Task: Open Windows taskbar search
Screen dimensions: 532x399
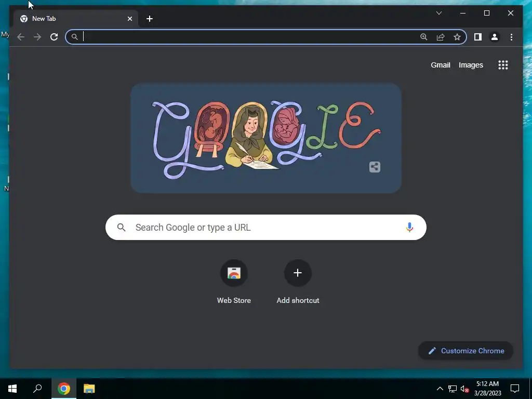Action: (x=37, y=389)
